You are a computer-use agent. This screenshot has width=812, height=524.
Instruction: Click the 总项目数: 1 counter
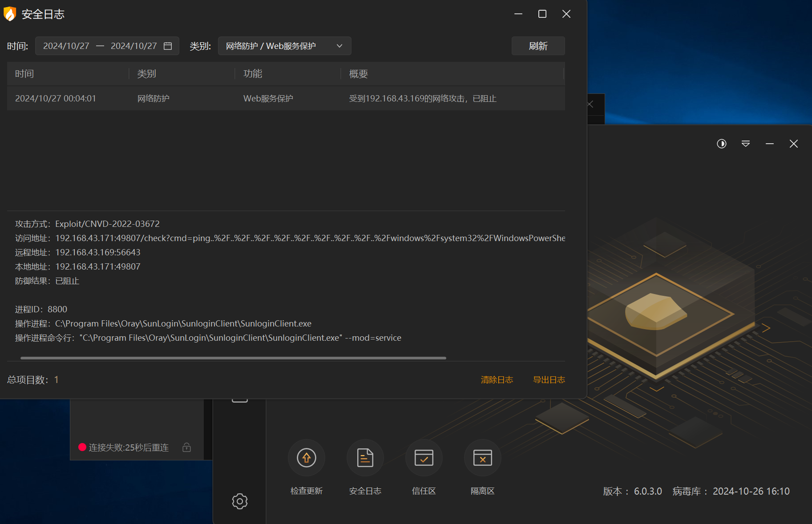click(33, 379)
